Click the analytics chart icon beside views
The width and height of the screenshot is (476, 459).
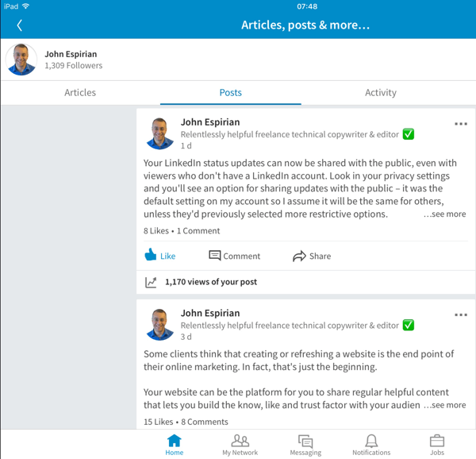point(151,282)
